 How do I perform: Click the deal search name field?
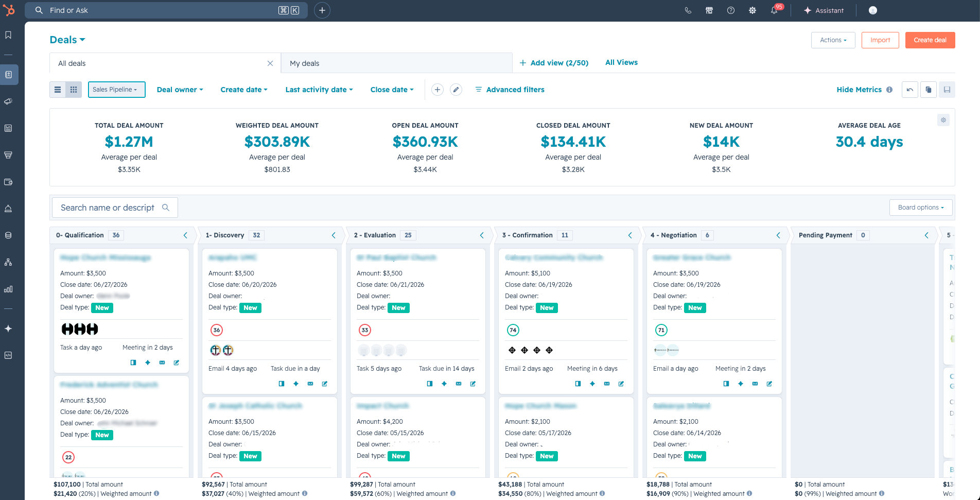click(108, 208)
